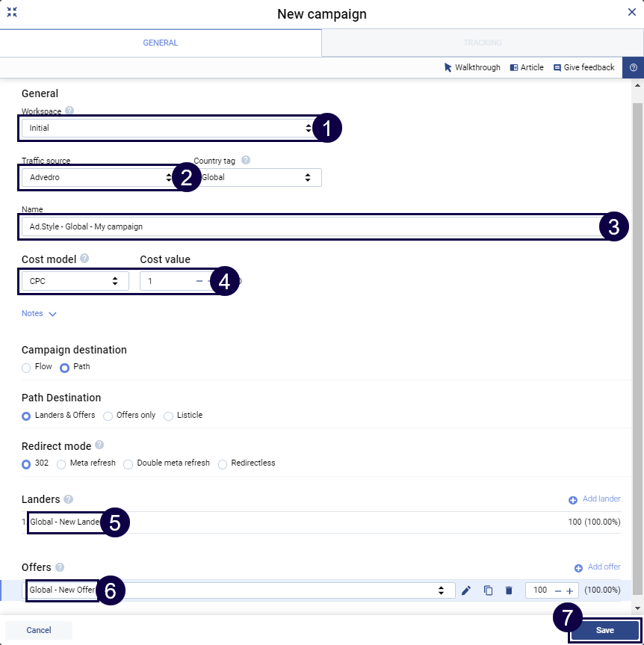Select Offers only path destination

pyautogui.click(x=108, y=416)
